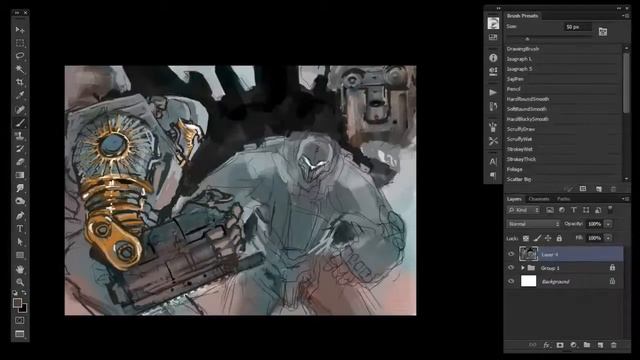Click the brush size value field
The image size is (640, 360).
[577, 27]
